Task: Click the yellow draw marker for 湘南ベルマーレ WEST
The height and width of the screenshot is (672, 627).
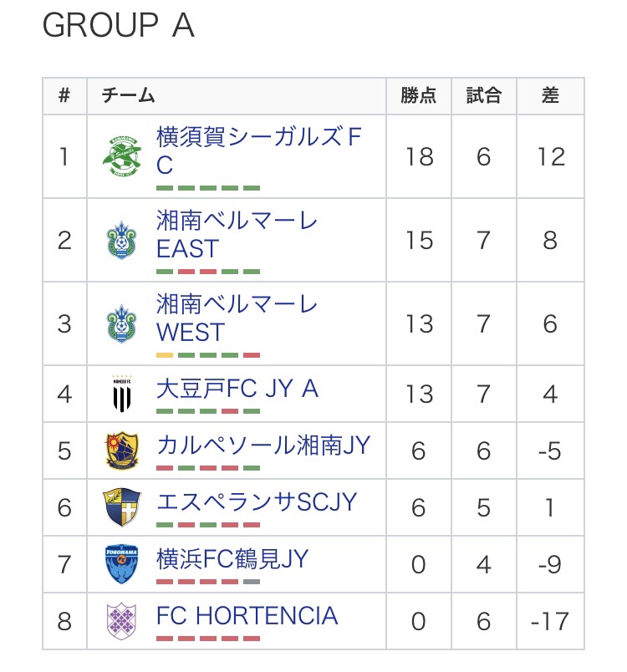Action: [x=165, y=355]
